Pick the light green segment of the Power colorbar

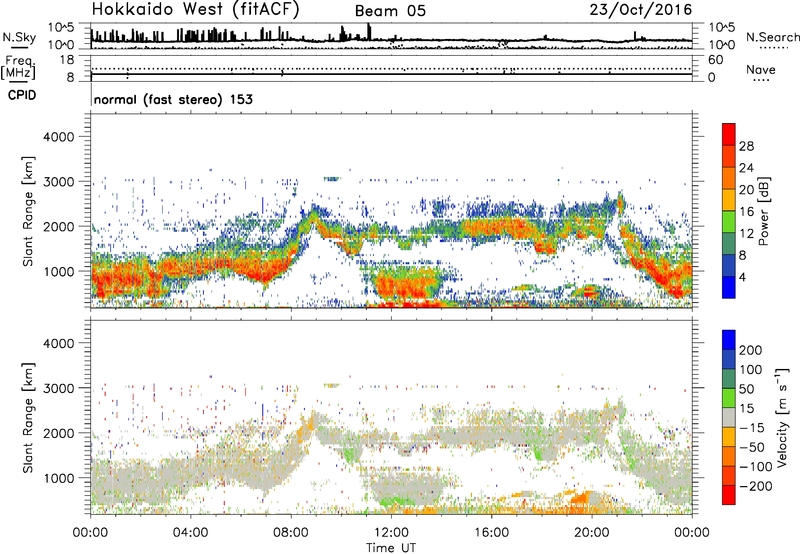[729, 222]
